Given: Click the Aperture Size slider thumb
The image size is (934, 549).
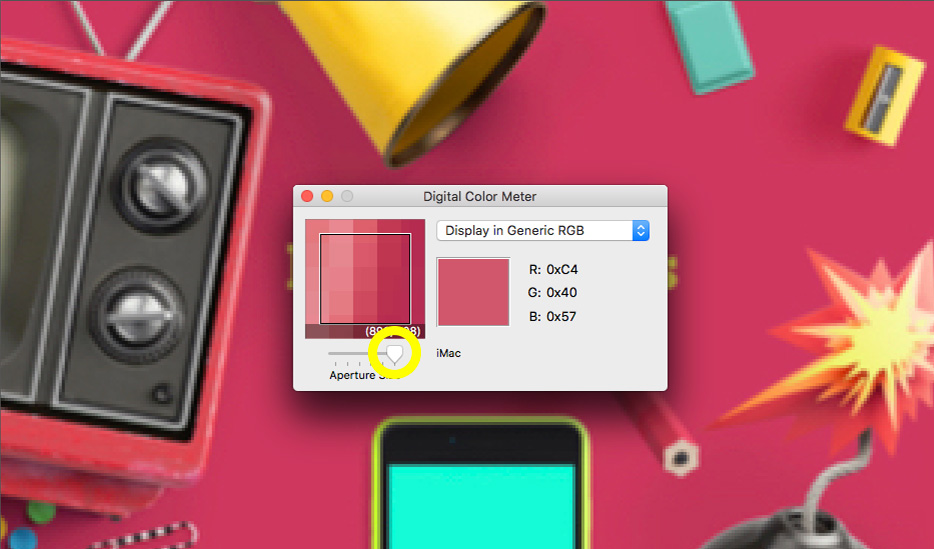Looking at the screenshot, I should [395, 353].
